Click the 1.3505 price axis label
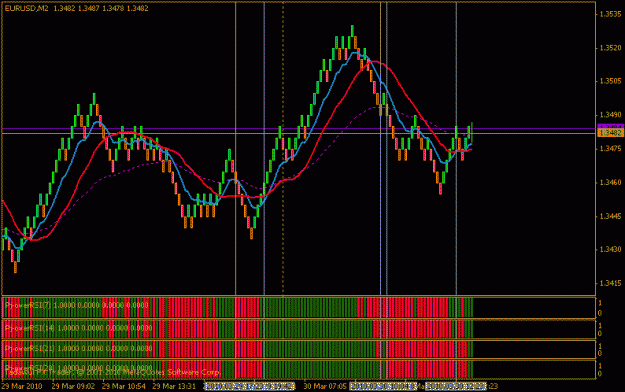Screen dimensions: 625x392 pos(610,81)
